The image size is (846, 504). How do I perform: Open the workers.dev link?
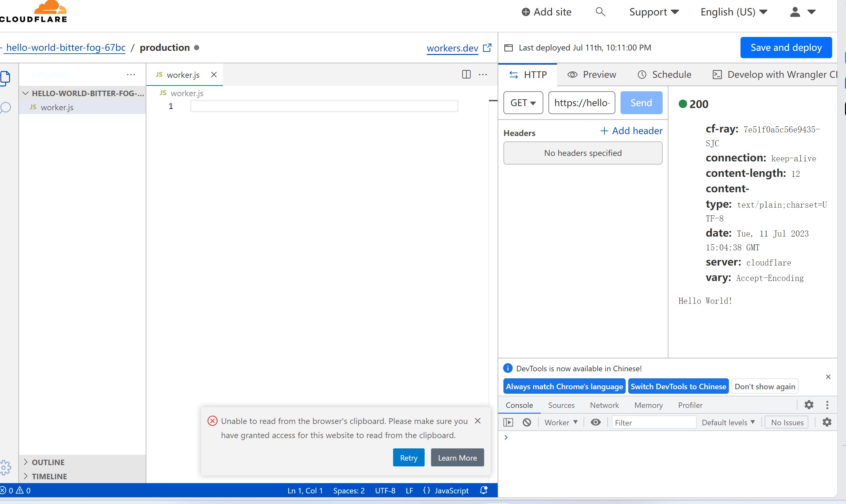pos(452,48)
